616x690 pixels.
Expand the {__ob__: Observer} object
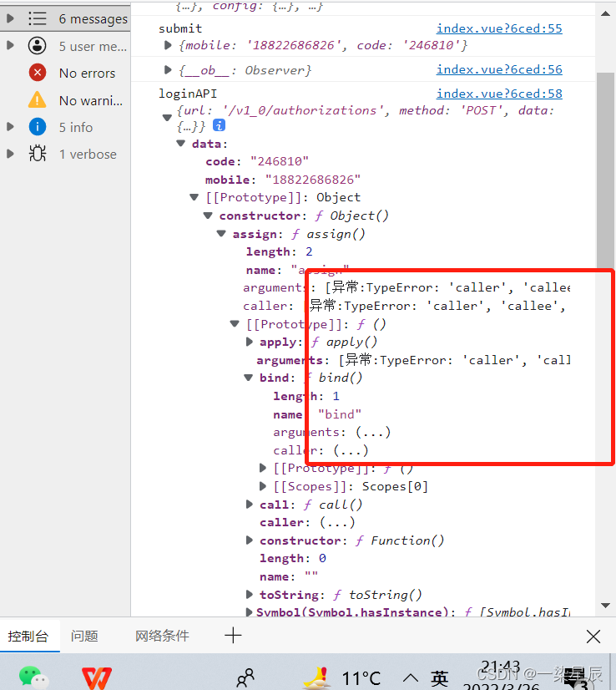[168, 69]
